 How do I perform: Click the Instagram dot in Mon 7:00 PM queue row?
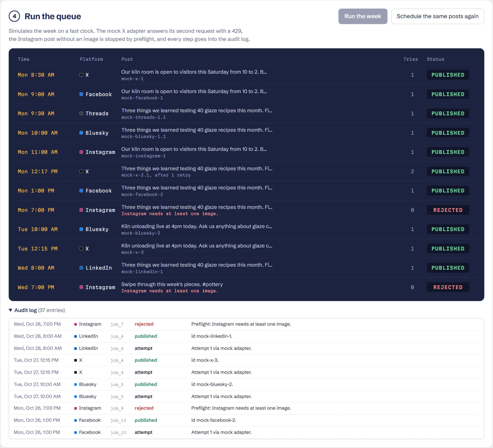(x=81, y=210)
